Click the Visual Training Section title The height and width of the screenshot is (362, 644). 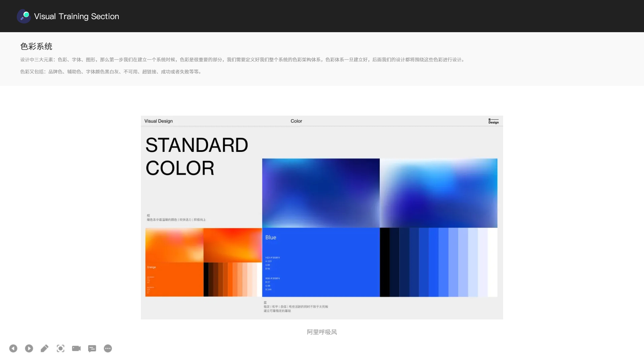tap(76, 16)
